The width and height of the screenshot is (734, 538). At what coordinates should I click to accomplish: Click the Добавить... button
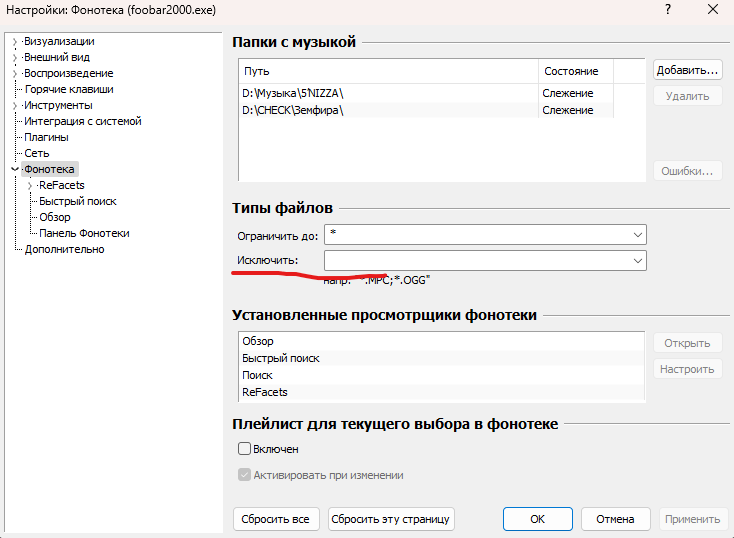pyautogui.click(x=687, y=71)
